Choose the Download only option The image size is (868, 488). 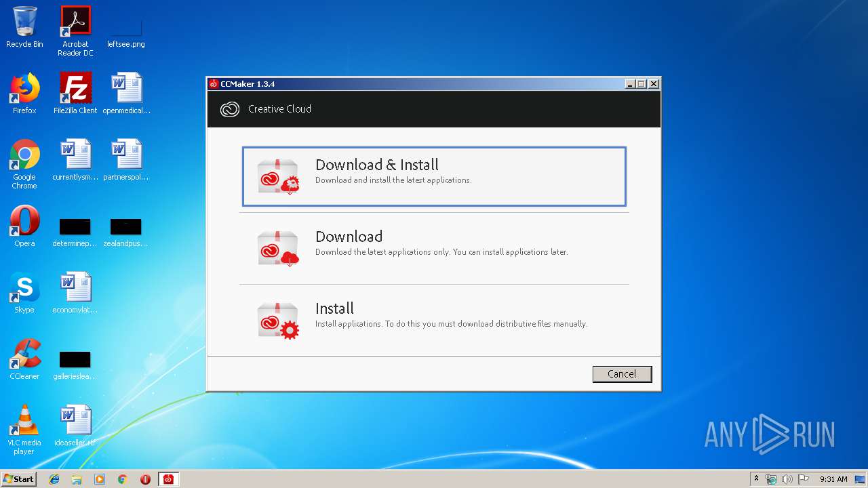click(434, 248)
